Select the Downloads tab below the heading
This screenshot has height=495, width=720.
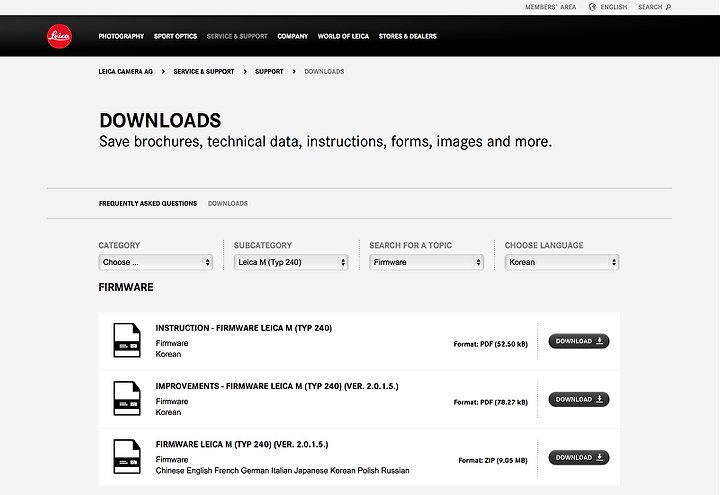(x=228, y=203)
